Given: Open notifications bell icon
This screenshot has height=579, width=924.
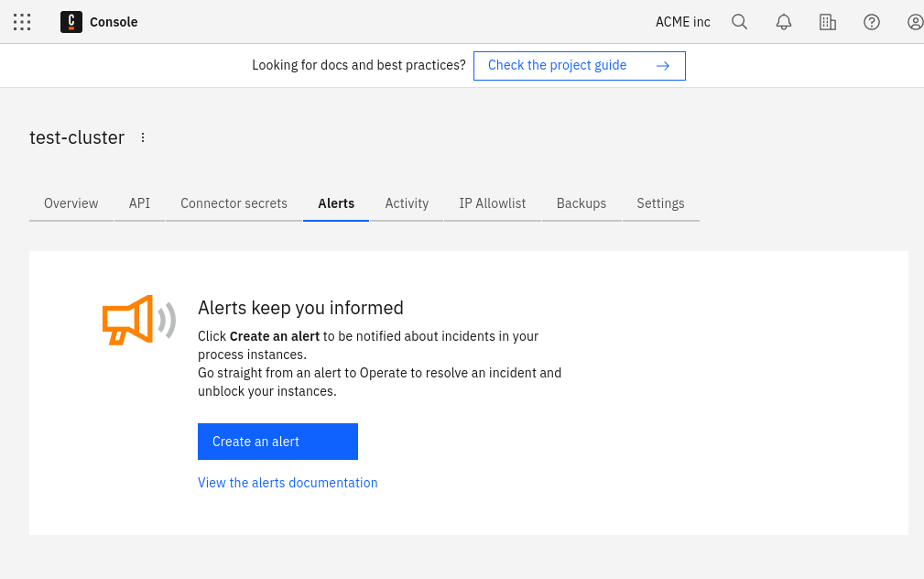Looking at the screenshot, I should point(784,22).
